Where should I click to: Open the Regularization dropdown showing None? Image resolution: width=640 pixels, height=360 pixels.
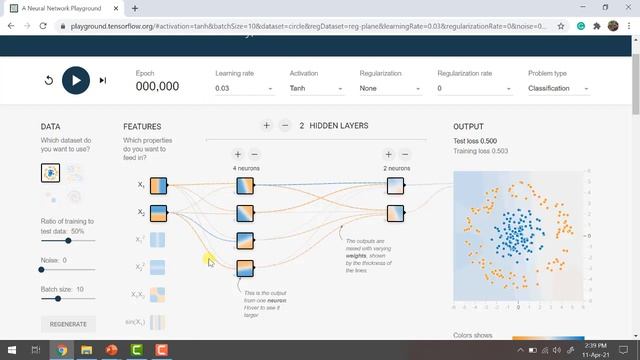click(x=390, y=88)
